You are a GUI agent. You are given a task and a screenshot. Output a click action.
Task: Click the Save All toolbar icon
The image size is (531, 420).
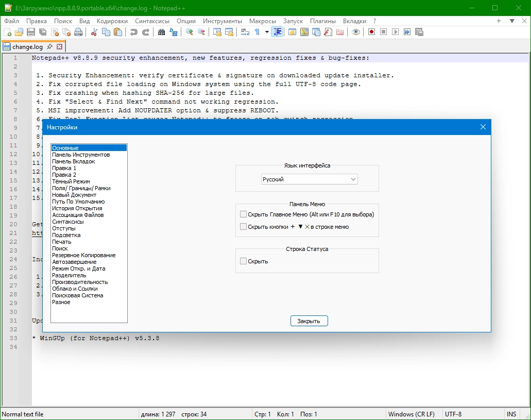(x=43, y=32)
